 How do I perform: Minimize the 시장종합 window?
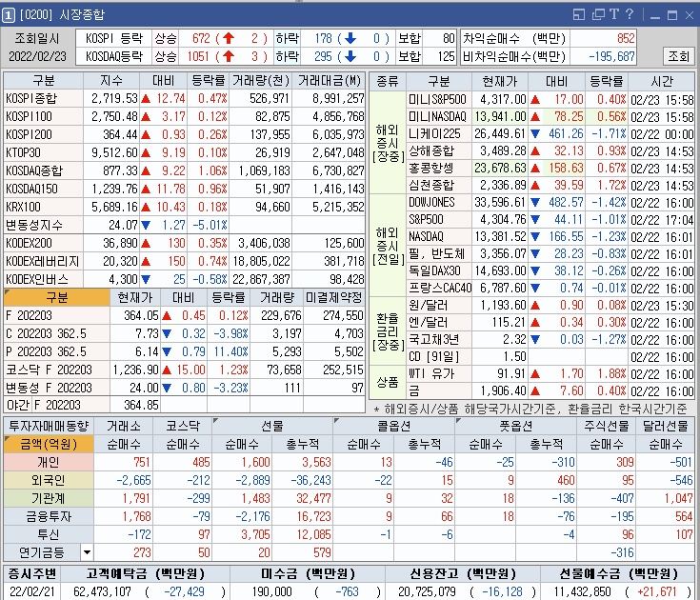pyautogui.click(x=655, y=16)
